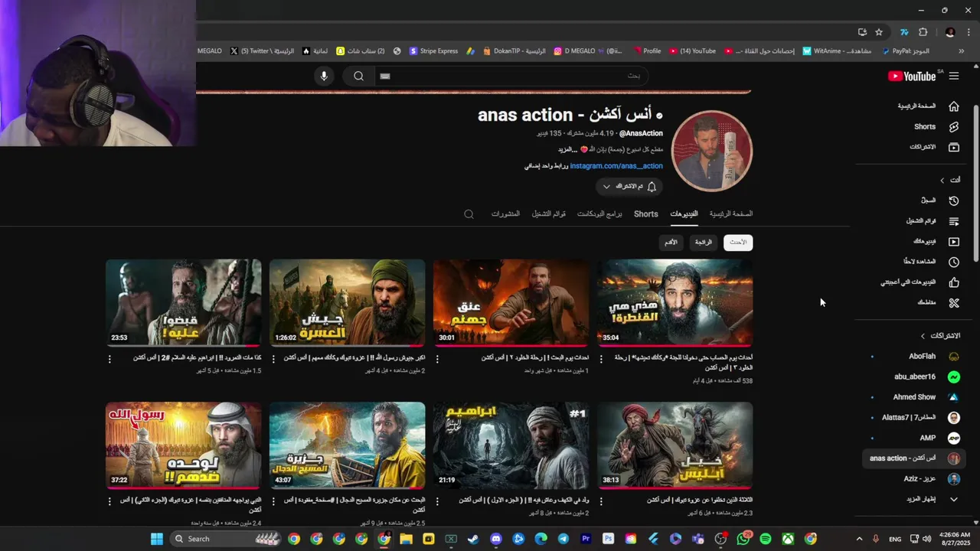The width and height of the screenshot is (980, 551).
Task: Open Your clips scissors icon
Action: 954,303
